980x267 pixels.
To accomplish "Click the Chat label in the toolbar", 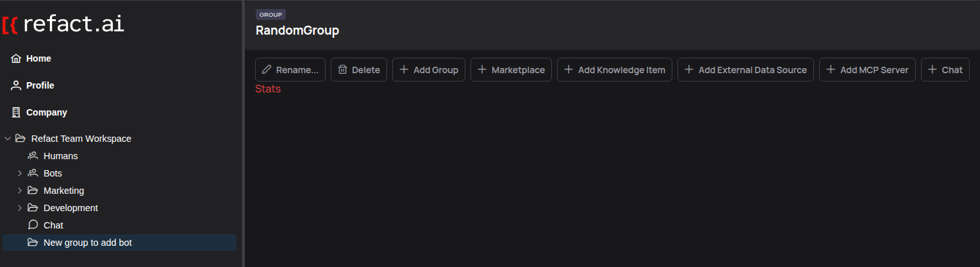I will click(952, 70).
